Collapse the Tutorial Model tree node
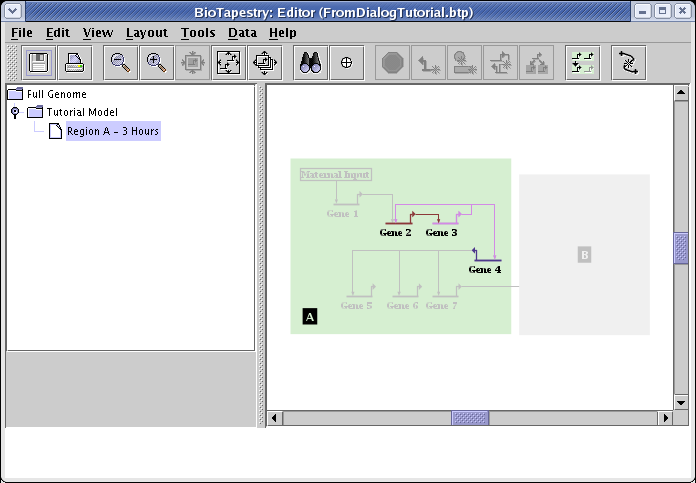696x483 pixels. 15,112
